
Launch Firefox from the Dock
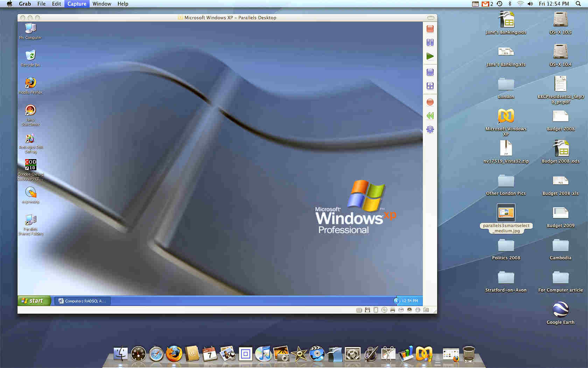tap(174, 354)
